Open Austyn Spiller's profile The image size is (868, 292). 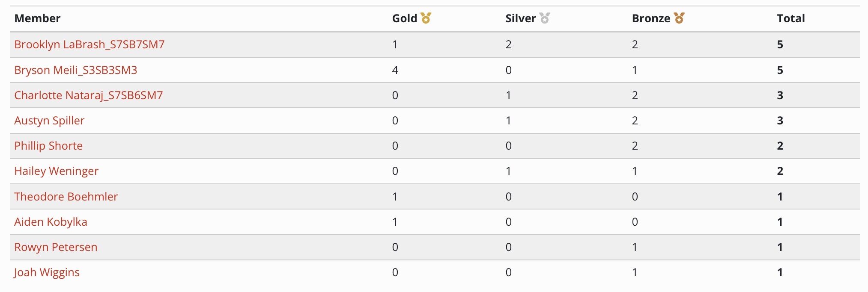coord(49,121)
